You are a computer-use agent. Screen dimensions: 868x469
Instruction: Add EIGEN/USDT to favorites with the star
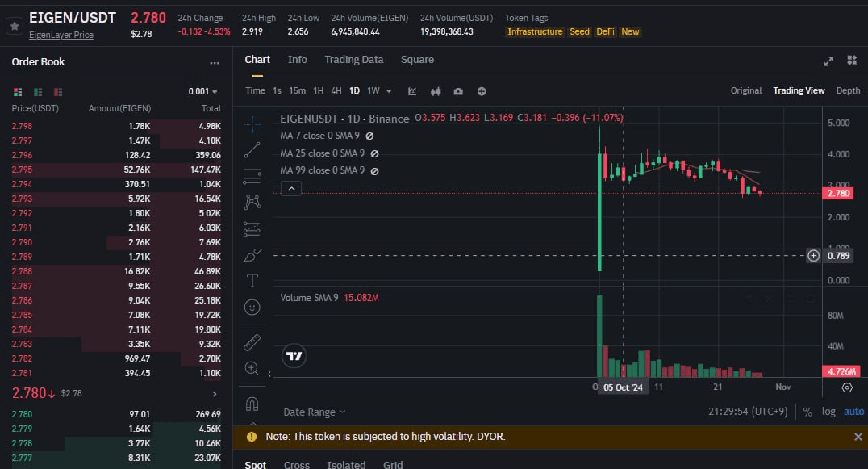click(x=15, y=26)
